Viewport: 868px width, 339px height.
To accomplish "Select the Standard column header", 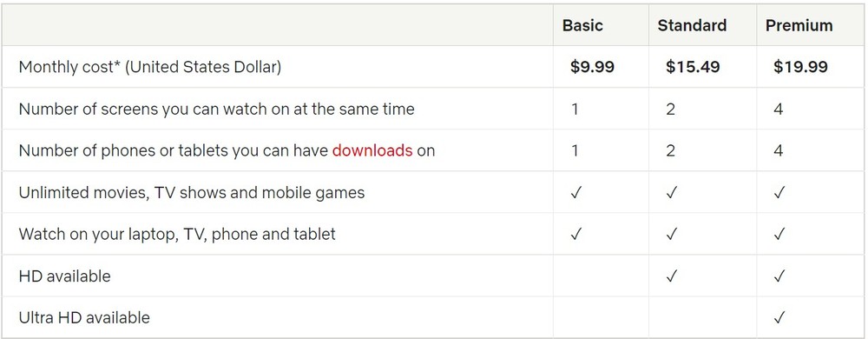I will coord(692,25).
